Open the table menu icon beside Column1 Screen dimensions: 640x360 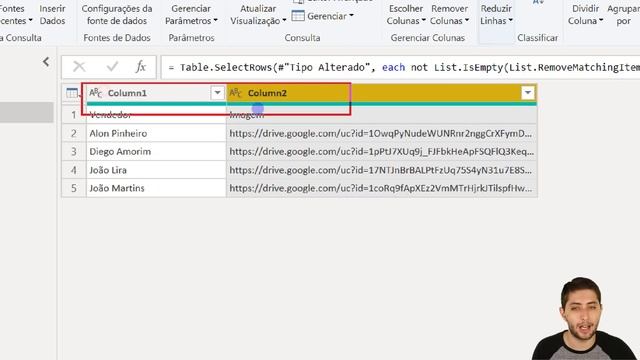coord(73,93)
